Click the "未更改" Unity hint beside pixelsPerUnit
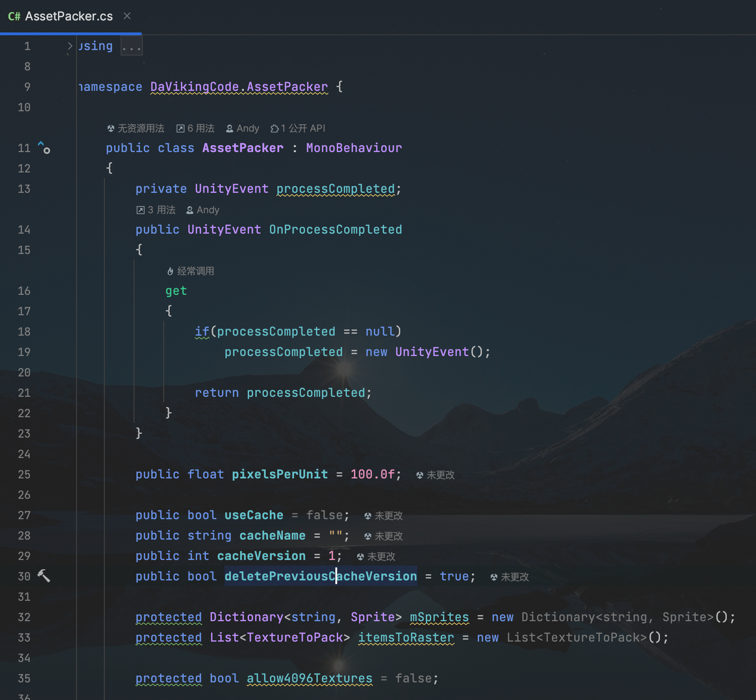Image resolution: width=756 pixels, height=700 pixels. [436, 475]
